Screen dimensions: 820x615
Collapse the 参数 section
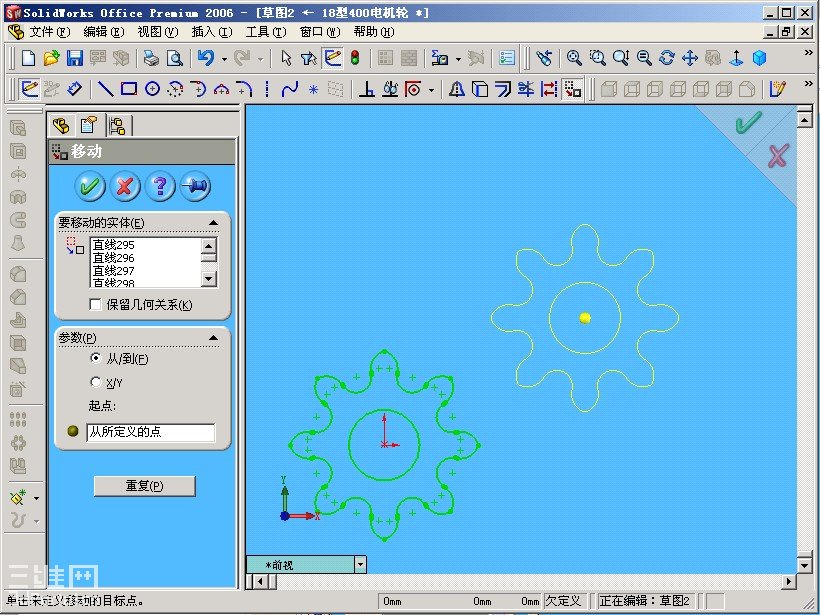coord(213,338)
